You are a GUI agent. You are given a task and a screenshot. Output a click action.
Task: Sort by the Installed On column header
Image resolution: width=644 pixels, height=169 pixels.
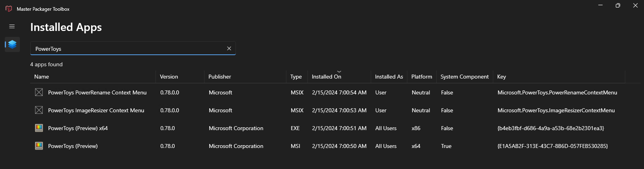(339, 77)
